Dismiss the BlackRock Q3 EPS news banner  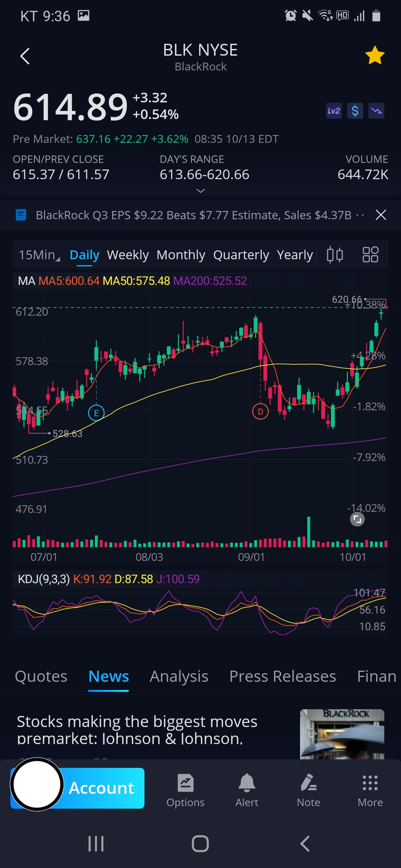click(x=381, y=215)
